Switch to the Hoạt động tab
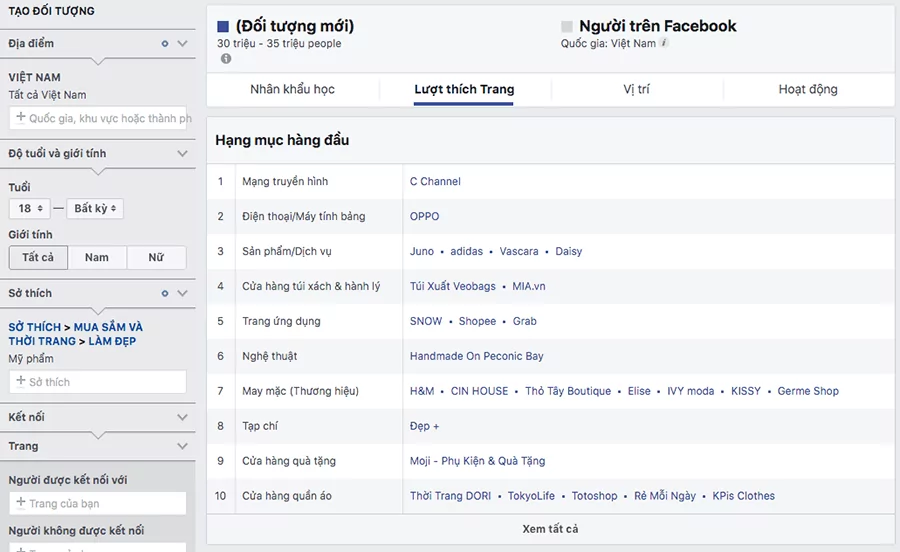 pyautogui.click(x=808, y=90)
